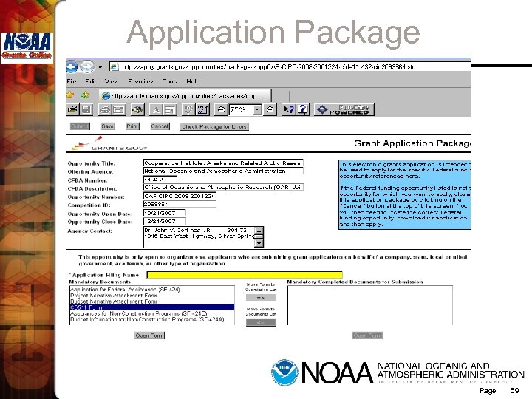Click Move Form to Submission List arrow
This screenshot has width=532, height=399.
(x=261, y=298)
